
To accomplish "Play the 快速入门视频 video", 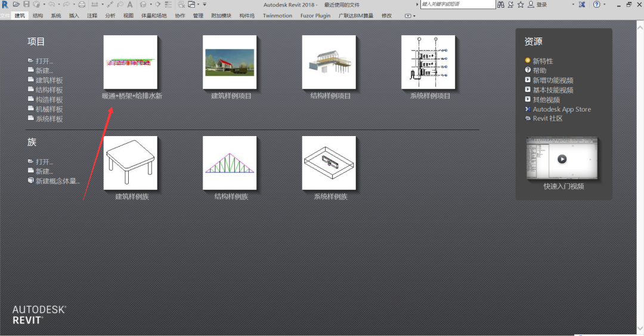I will coord(562,159).
